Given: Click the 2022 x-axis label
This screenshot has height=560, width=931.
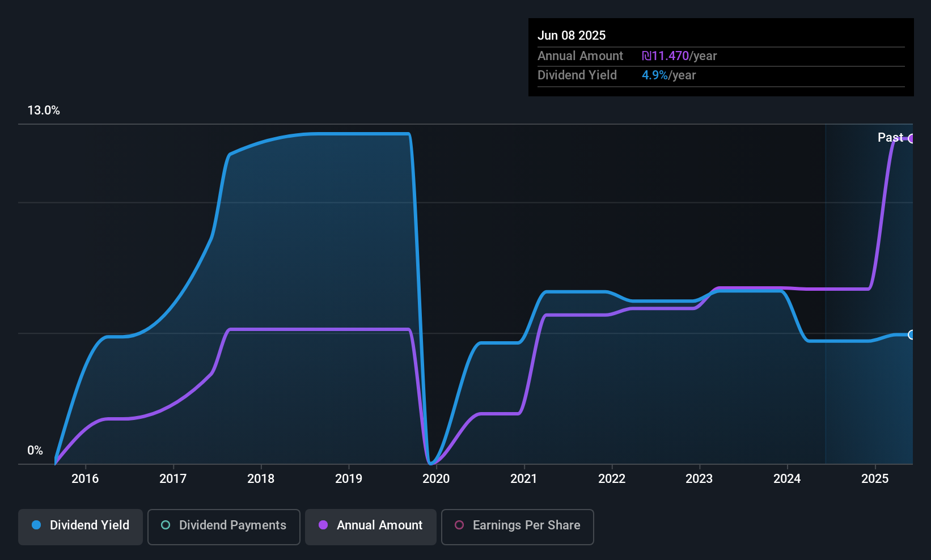Looking at the screenshot, I should 612,478.
